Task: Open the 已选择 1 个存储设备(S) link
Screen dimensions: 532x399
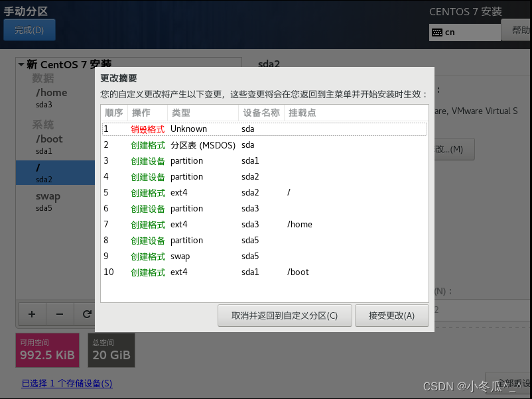Action: [x=67, y=383]
